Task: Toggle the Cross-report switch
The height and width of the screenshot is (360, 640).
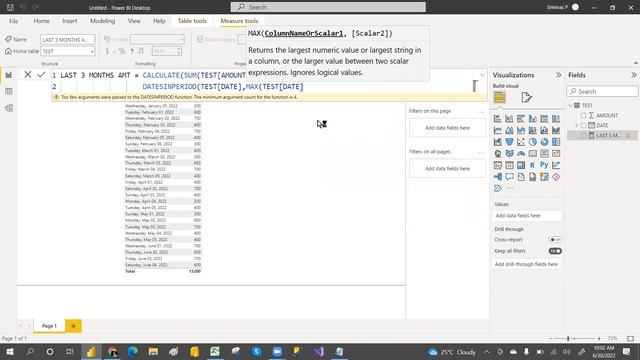Action: [555, 240]
